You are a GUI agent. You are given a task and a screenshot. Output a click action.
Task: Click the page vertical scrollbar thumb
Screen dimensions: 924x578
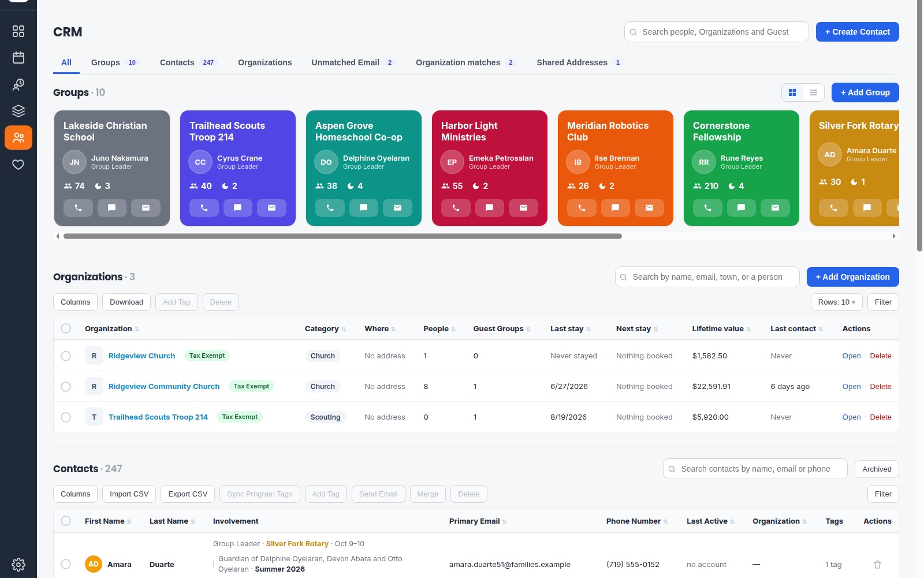(919, 126)
